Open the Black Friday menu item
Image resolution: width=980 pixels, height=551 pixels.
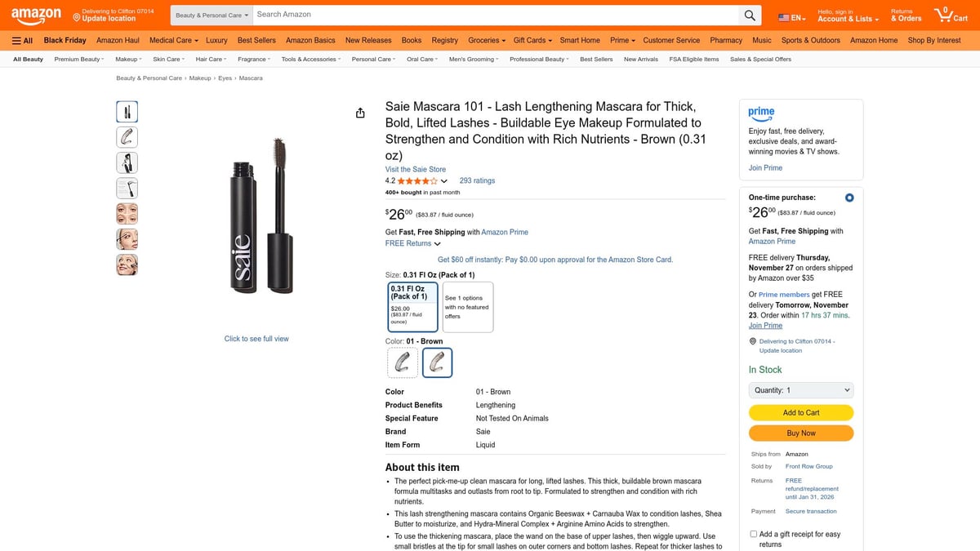64,39
